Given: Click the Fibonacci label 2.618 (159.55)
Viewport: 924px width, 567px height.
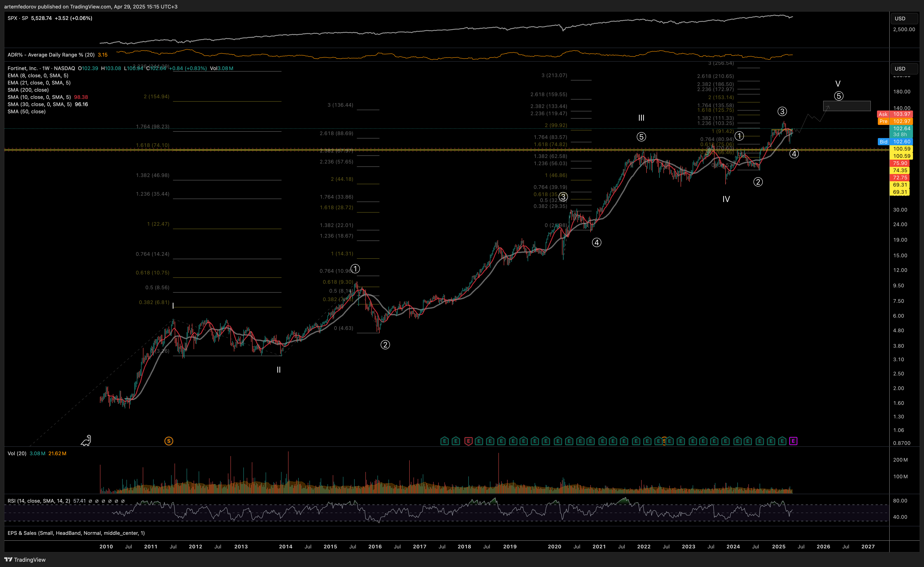Looking at the screenshot, I should pos(548,94).
